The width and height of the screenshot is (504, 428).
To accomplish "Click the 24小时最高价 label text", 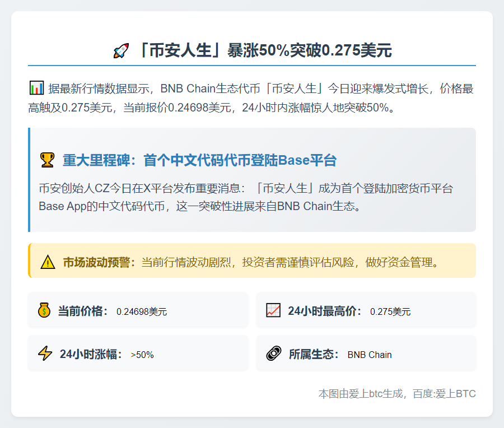I will 325,311.
